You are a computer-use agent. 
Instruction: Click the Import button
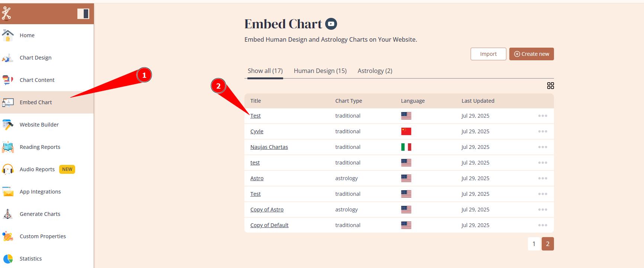[x=488, y=54]
